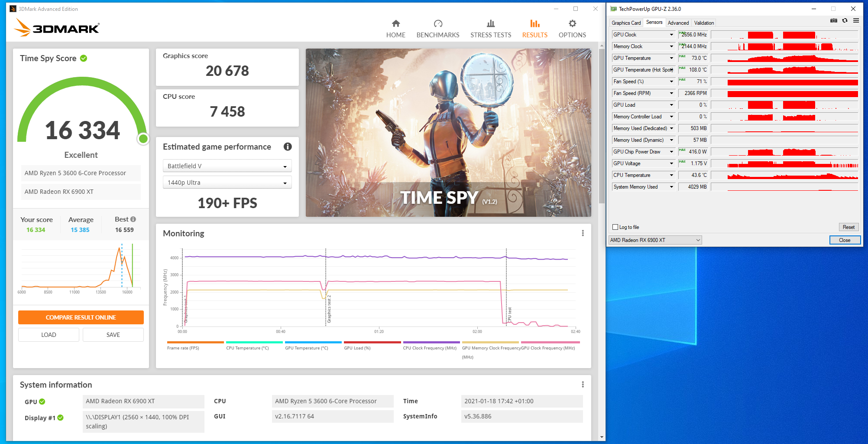Open AMD Radeon RX 6900 XT device dropdown

click(655, 240)
